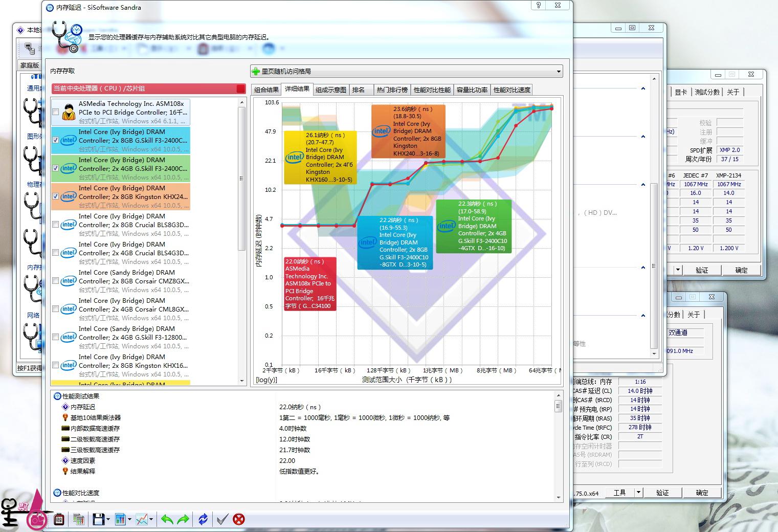Click 验证 button beside 工具 in CPU-Z
This screenshot has width=778, height=532.
click(x=662, y=493)
